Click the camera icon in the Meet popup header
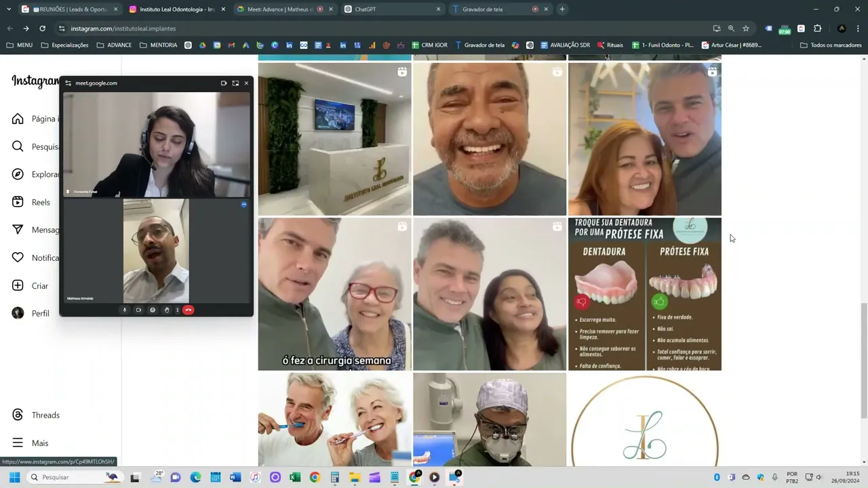868x488 pixels. pos(224,83)
